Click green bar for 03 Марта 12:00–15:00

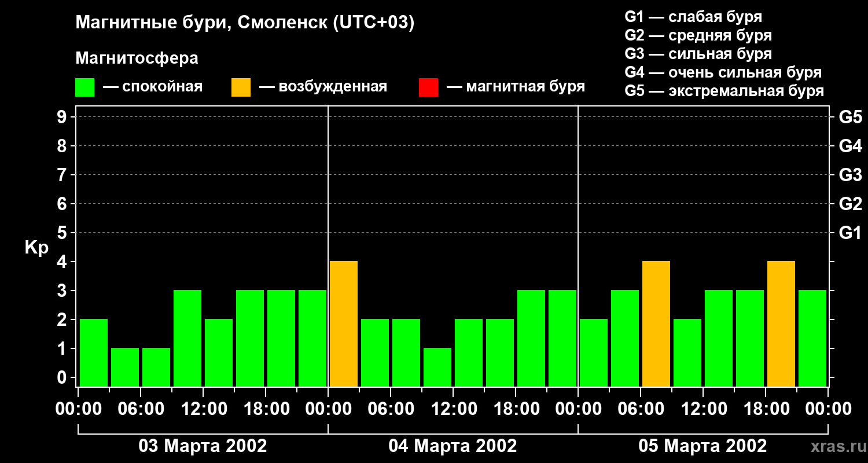click(219, 352)
